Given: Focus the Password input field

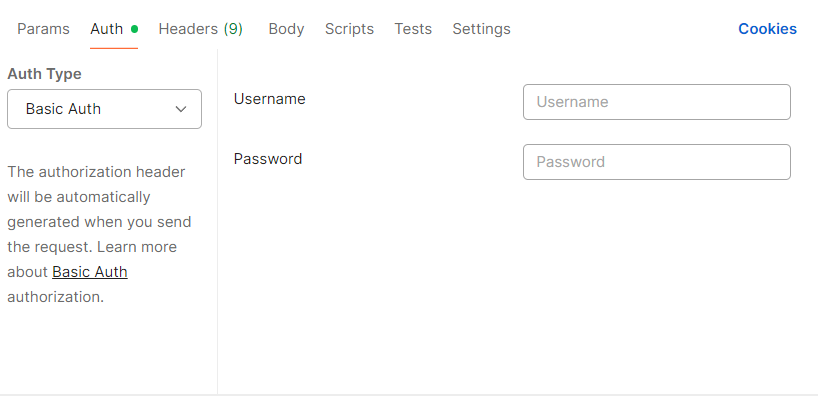Looking at the screenshot, I should (656, 162).
